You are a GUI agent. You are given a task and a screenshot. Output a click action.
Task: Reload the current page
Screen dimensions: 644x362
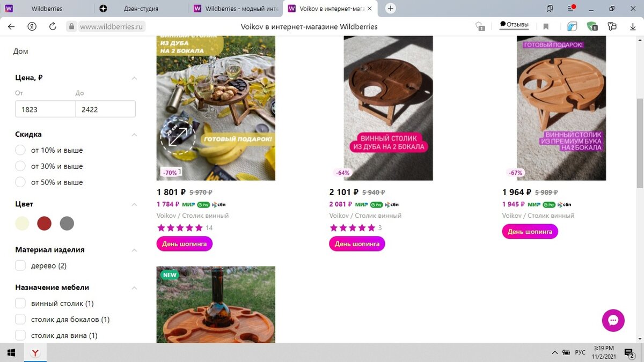tap(53, 26)
